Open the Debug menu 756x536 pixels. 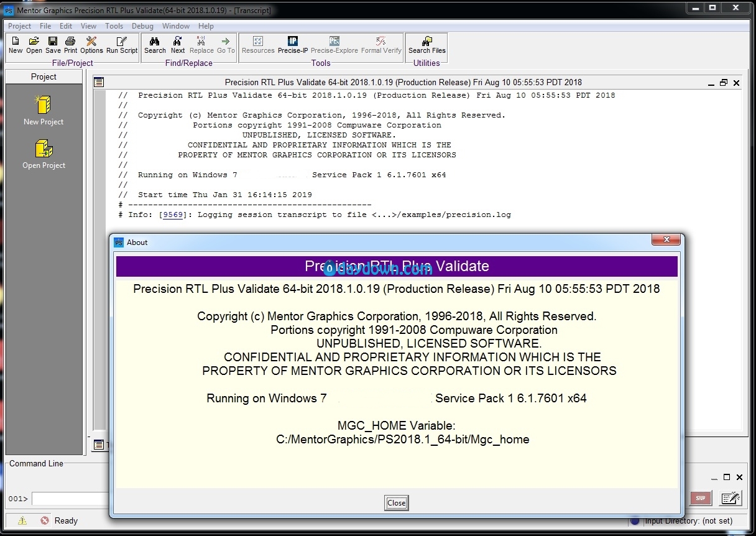coord(142,26)
